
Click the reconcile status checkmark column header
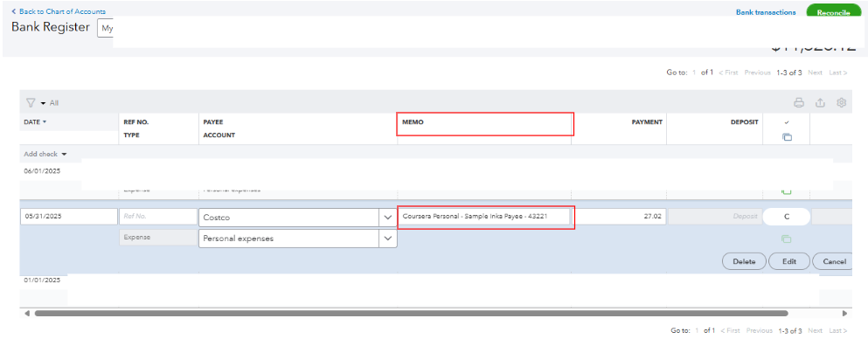[x=787, y=122]
